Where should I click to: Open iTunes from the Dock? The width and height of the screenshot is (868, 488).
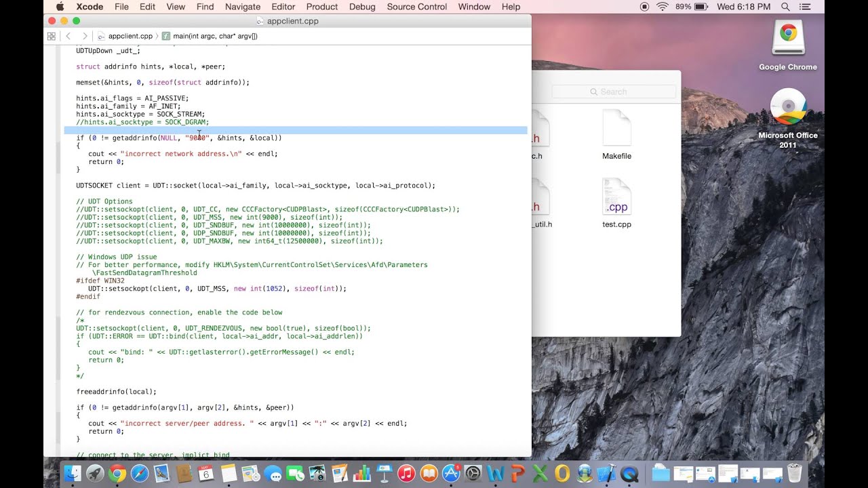pyautogui.click(x=407, y=473)
